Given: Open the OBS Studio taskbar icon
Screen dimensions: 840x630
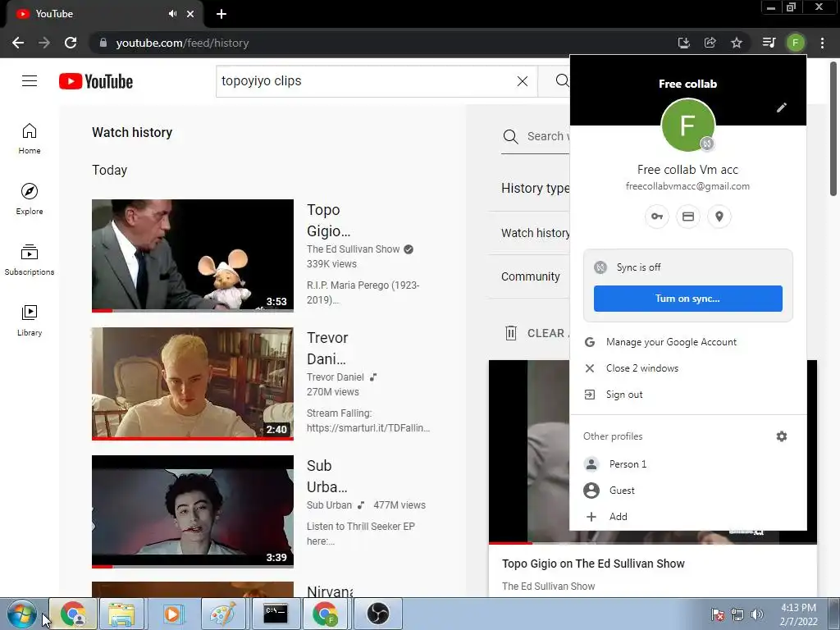Looking at the screenshot, I should tap(377, 614).
